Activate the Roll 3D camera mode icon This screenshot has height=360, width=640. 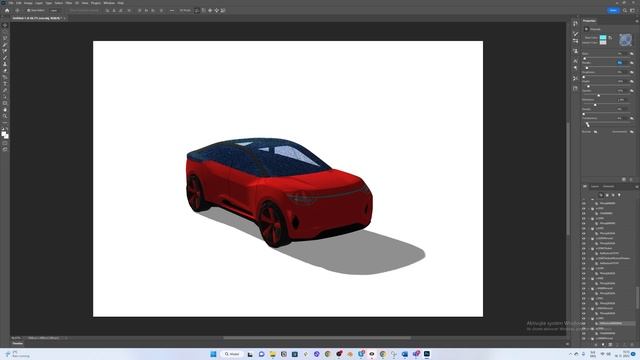coord(203,10)
